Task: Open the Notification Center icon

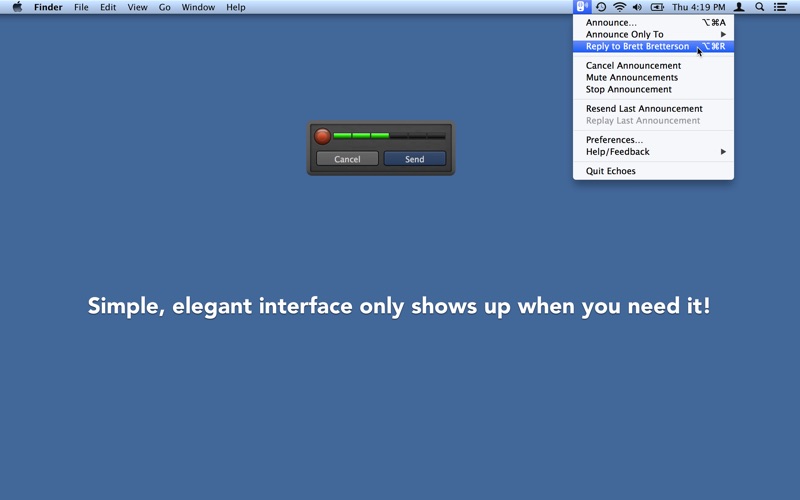Action: [x=781, y=7]
